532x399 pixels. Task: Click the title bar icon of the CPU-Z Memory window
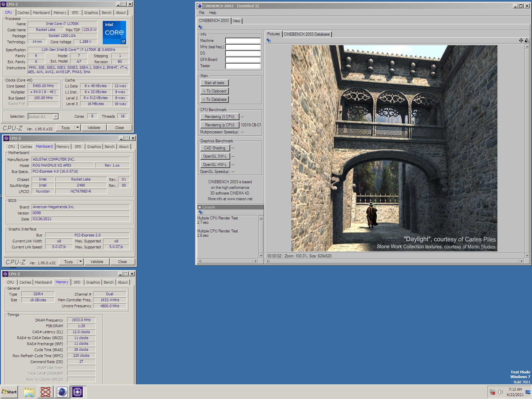coord(5,274)
